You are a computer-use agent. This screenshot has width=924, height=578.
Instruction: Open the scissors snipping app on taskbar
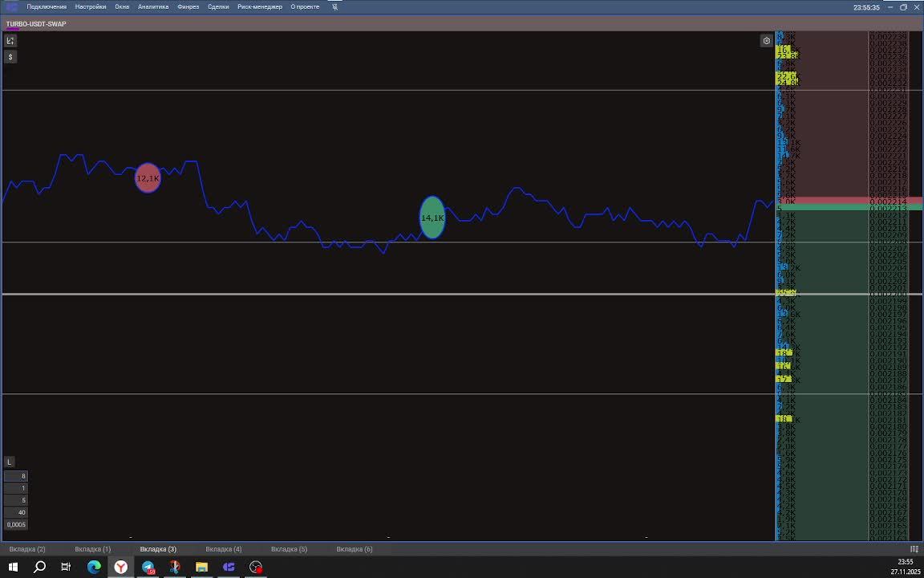pyautogui.click(x=174, y=568)
